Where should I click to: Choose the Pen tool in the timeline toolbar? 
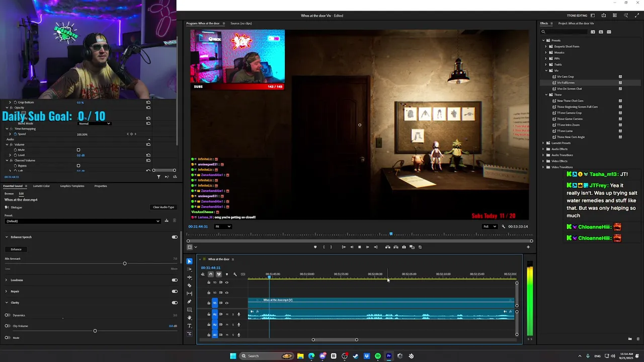point(189,302)
